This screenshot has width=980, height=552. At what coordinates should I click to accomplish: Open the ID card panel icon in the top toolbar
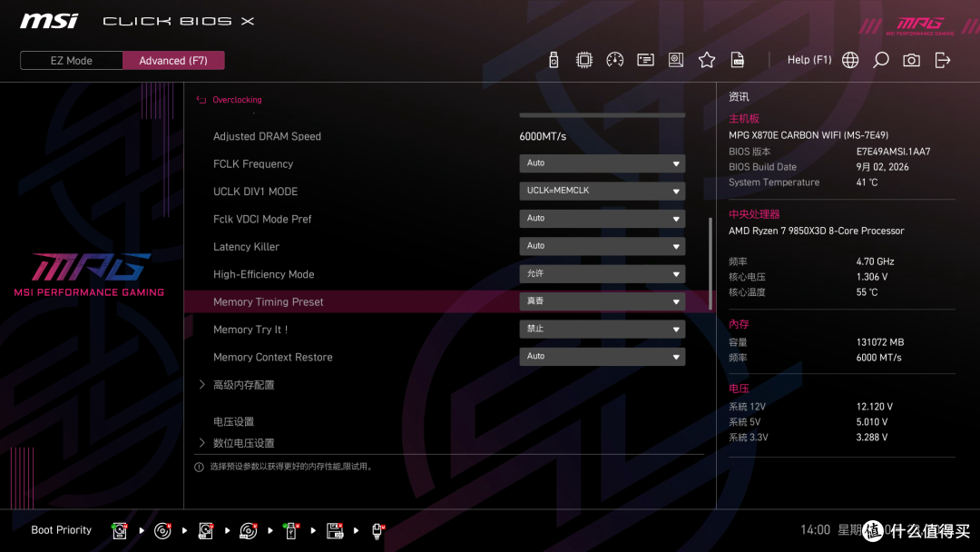(x=645, y=60)
